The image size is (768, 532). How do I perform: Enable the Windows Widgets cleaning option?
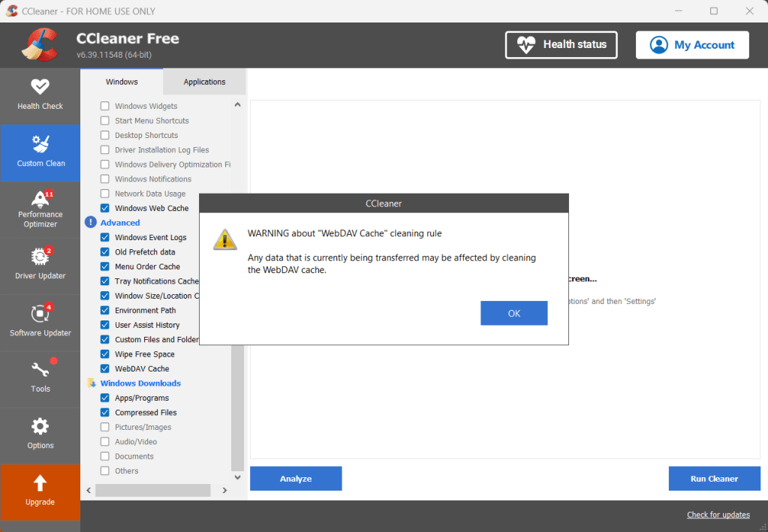pos(104,106)
